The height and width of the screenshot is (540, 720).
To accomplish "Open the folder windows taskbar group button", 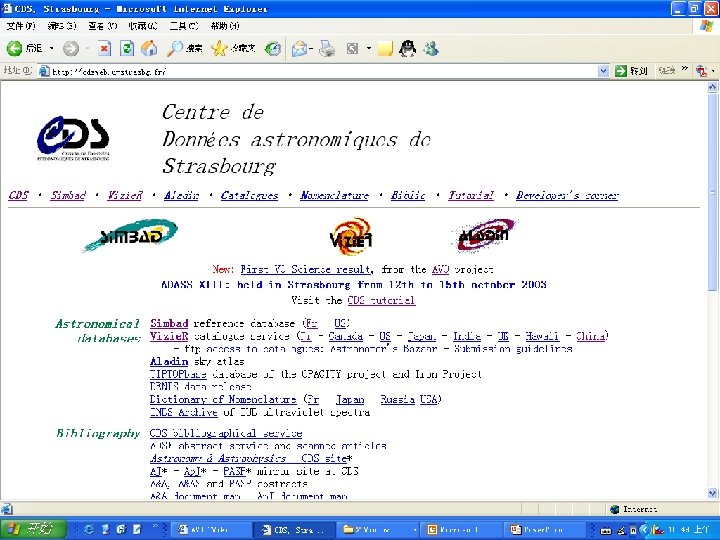I will (378, 529).
